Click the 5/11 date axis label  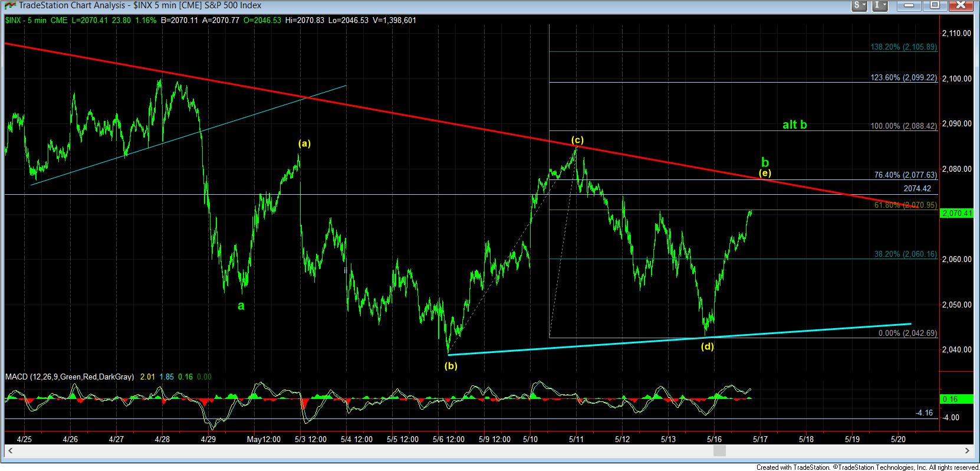575,439
